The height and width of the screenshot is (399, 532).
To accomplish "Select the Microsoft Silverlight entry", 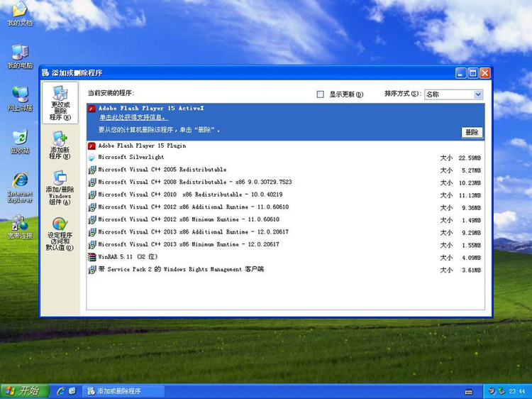I will [x=285, y=157].
